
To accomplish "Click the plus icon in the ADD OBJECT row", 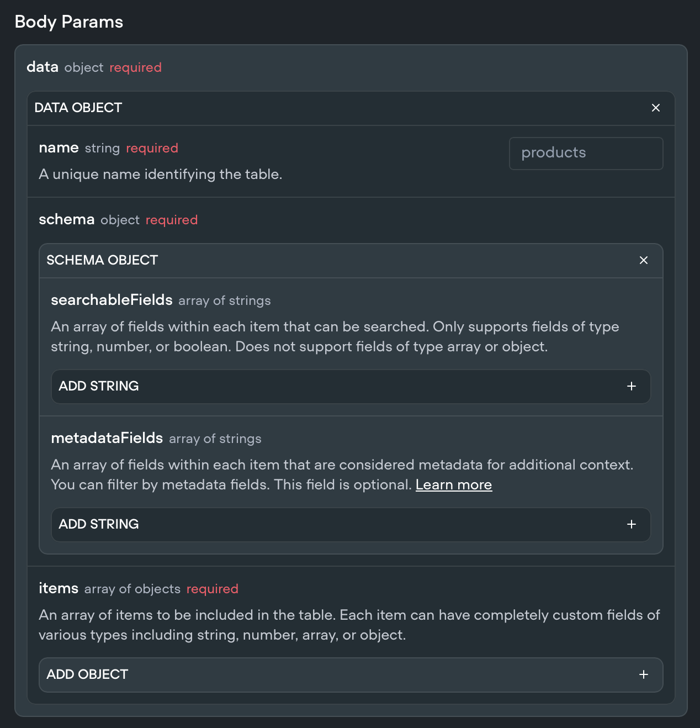I will (x=644, y=674).
